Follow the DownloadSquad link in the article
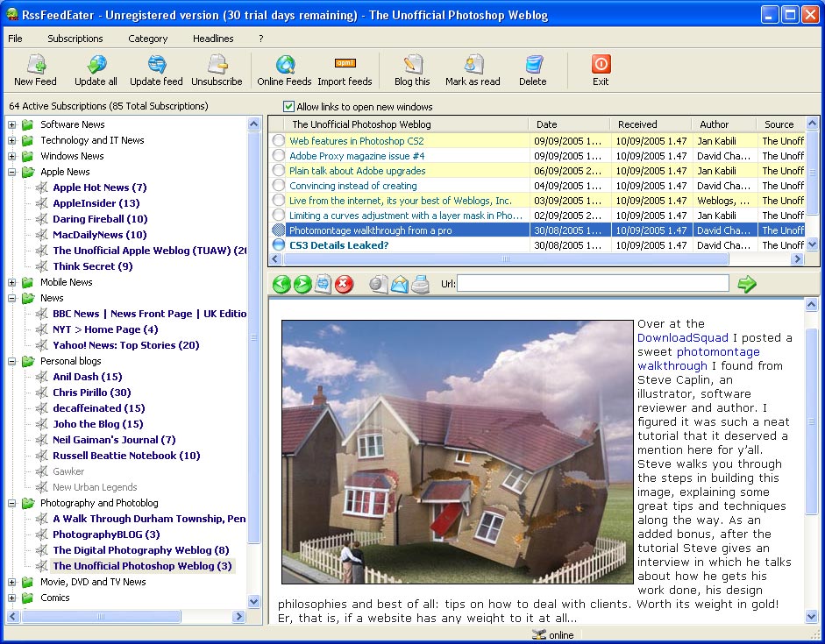The width and height of the screenshot is (825, 644). (x=682, y=337)
